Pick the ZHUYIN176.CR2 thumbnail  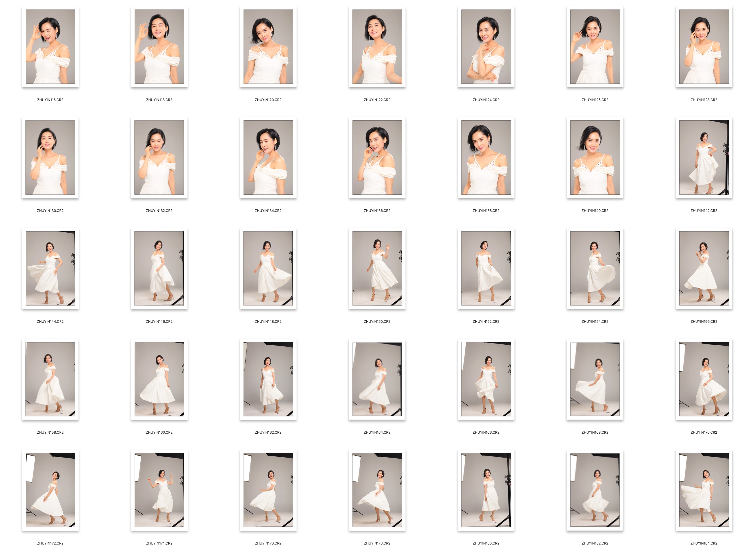pos(268,490)
